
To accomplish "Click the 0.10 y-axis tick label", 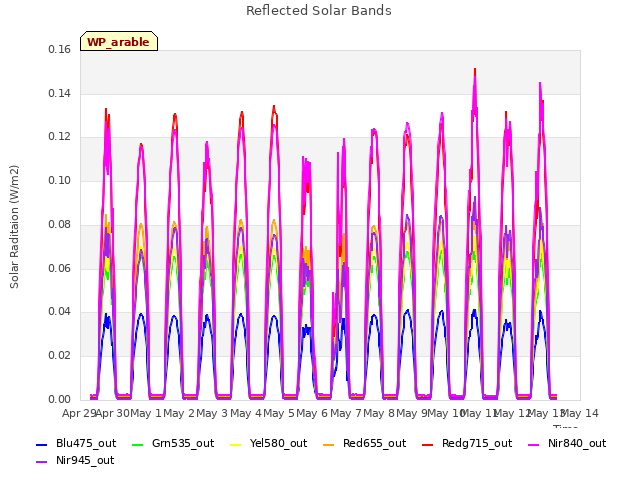I will click(x=59, y=180).
